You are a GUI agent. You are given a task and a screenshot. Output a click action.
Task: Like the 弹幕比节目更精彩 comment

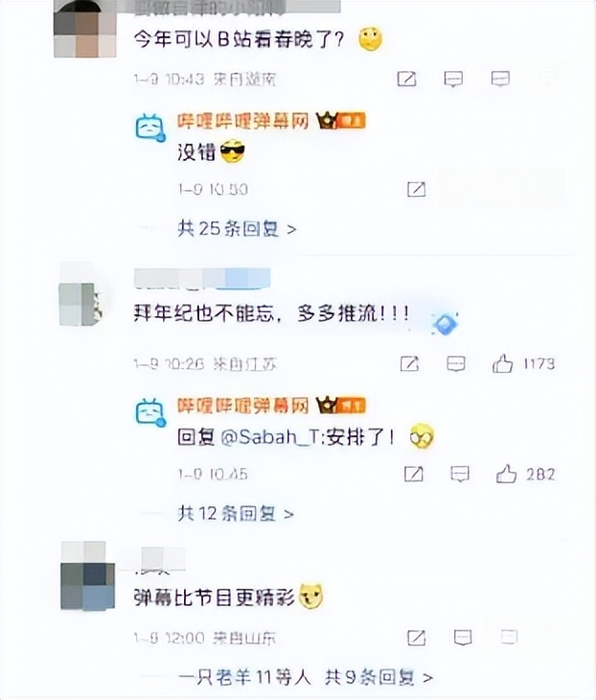509,637
